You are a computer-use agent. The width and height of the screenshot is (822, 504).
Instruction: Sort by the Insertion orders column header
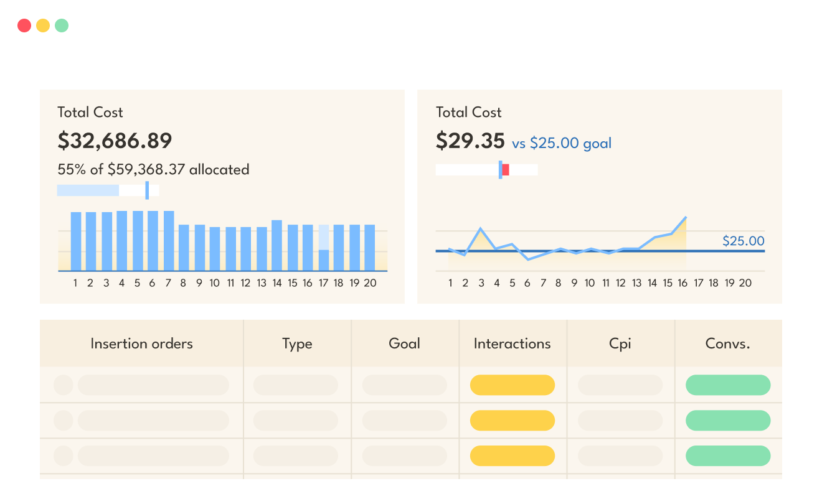pyautogui.click(x=141, y=343)
